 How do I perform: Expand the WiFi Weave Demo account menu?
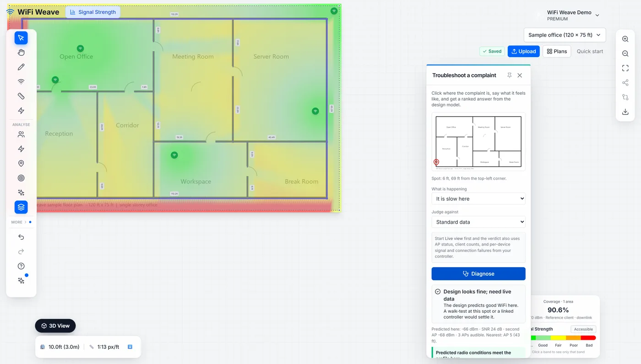(573, 16)
